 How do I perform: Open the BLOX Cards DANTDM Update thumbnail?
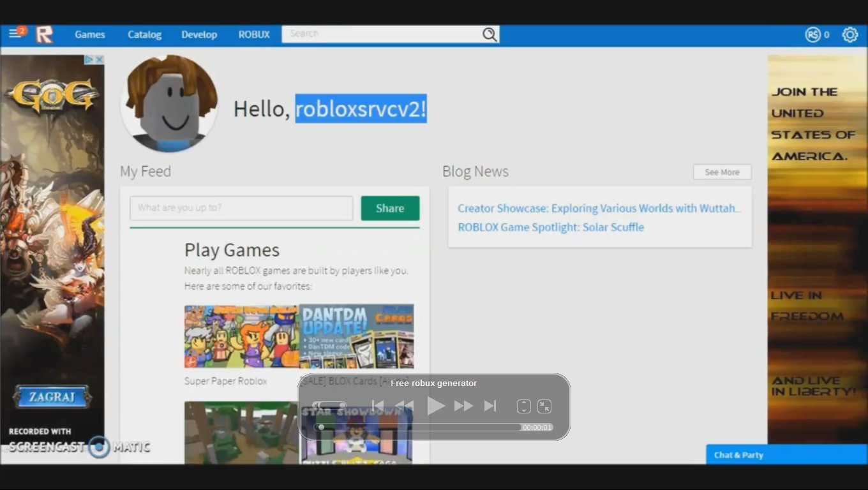coord(357,336)
